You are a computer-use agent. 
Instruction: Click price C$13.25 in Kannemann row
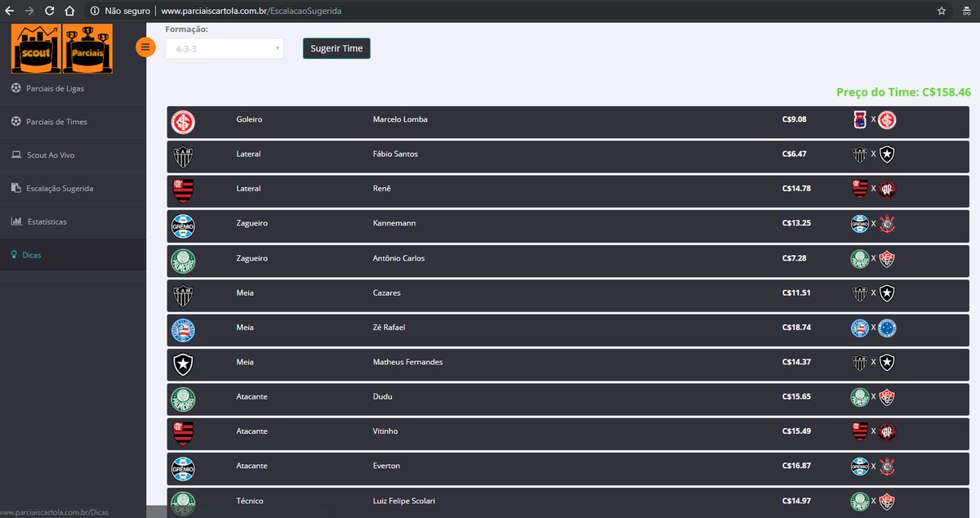(x=796, y=223)
